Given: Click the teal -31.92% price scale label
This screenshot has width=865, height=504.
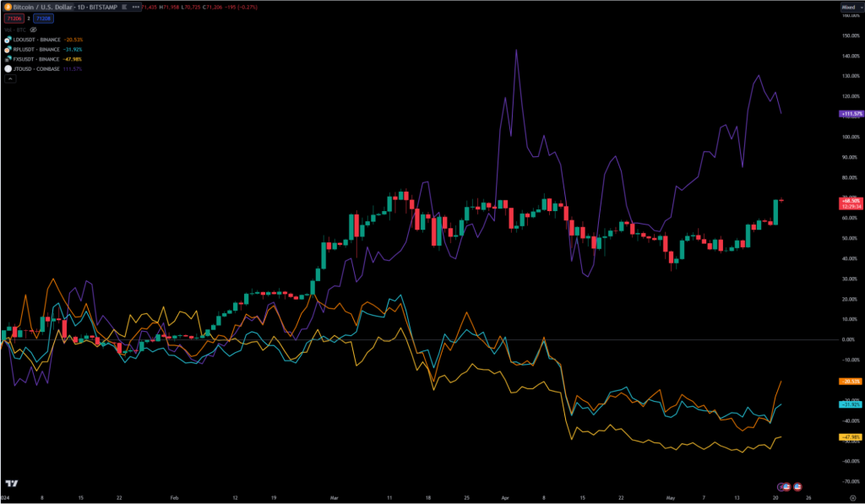Looking at the screenshot, I should [851, 404].
